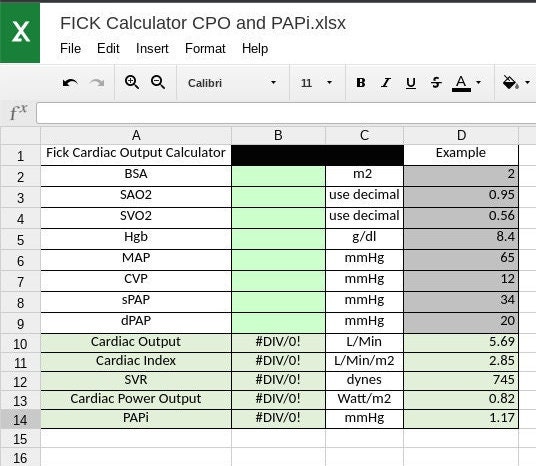Toggle underline formatting
Viewport: 536px width, 466px height.
point(411,83)
